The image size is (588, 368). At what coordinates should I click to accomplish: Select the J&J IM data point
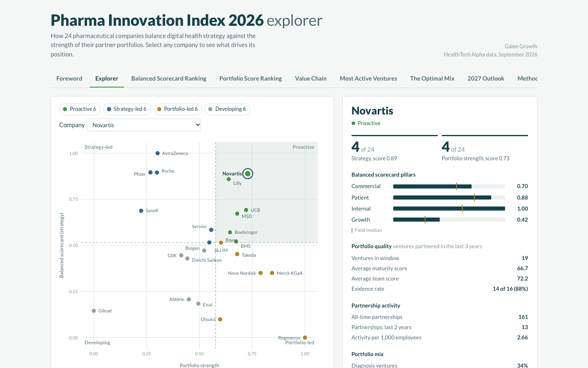(x=209, y=242)
